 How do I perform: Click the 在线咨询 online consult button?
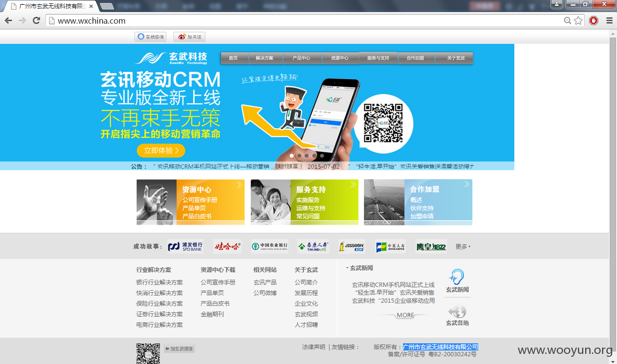click(150, 37)
